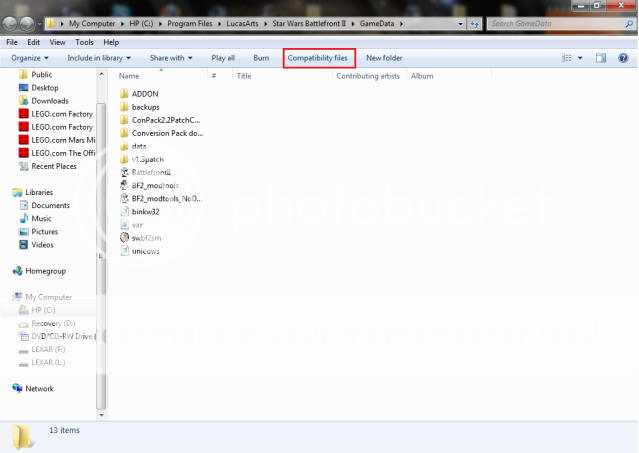Sort by Contributing artists column header
The image size is (639, 453).
click(x=368, y=76)
